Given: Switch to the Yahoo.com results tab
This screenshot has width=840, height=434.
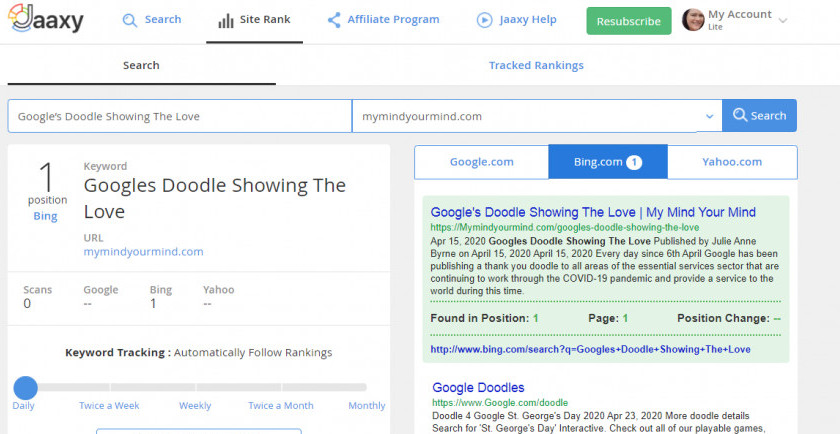Looking at the screenshot, I should coord(732,162).
